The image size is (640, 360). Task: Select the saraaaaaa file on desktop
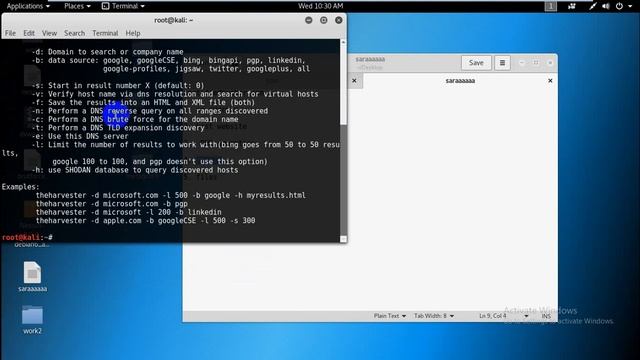click(x=32, y=277)
